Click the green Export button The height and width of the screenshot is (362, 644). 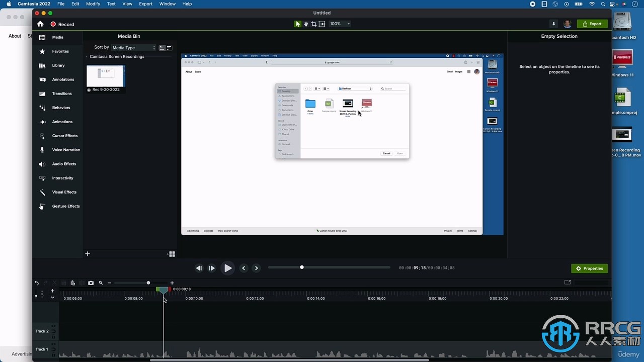(x=592, y=24)
